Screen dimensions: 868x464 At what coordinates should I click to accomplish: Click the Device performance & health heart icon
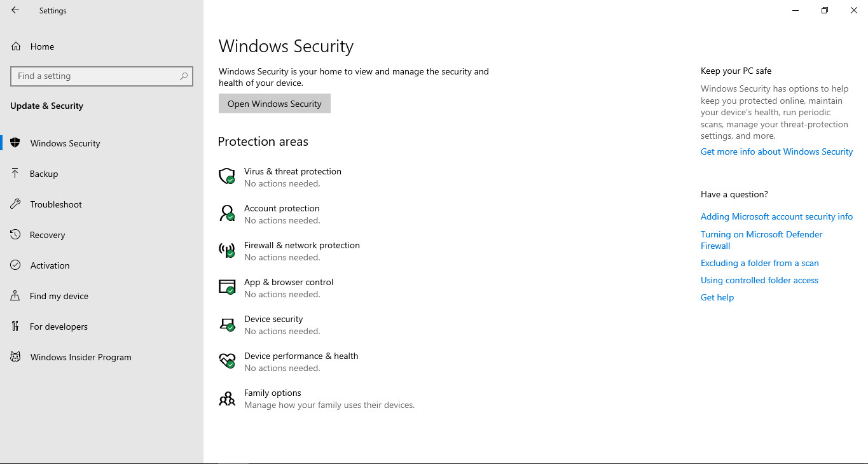[x=227, y=361]
